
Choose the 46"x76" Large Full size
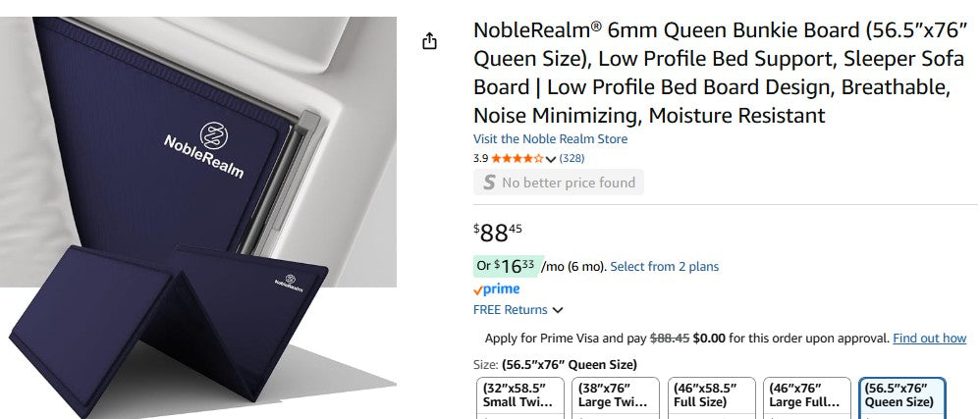coord(806,397)
